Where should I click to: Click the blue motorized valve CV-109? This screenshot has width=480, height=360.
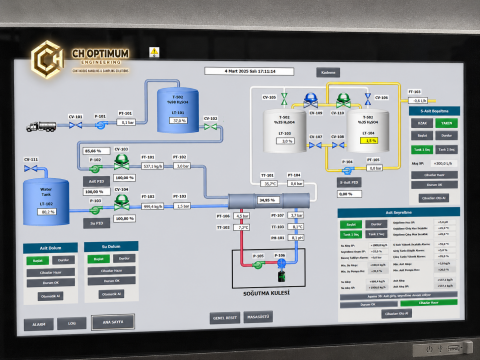coord(311,100)
